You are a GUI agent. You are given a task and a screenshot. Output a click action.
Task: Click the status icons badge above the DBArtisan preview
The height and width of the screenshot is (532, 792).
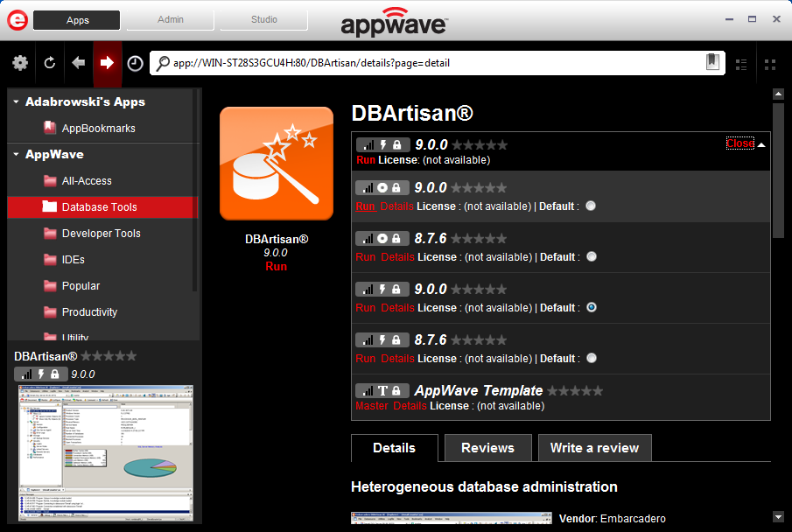click(x=41, y=374)
